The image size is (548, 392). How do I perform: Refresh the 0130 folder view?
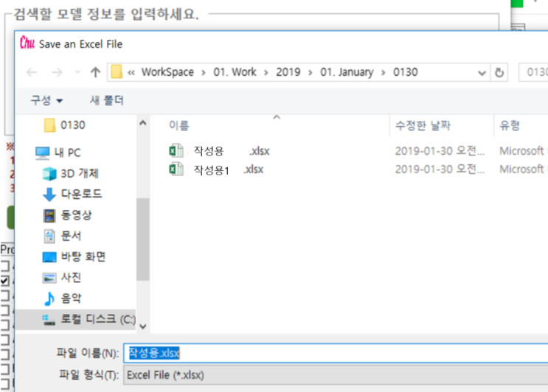[x=499, y=73]
